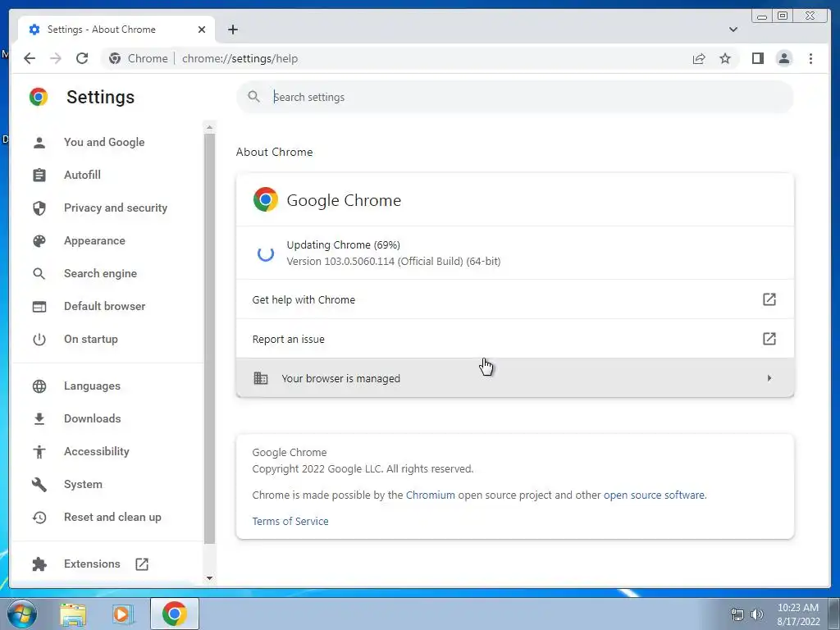Open Languages settings
Image resolution: width=840 pixels, height=630 pixels.
pos(92,386)
